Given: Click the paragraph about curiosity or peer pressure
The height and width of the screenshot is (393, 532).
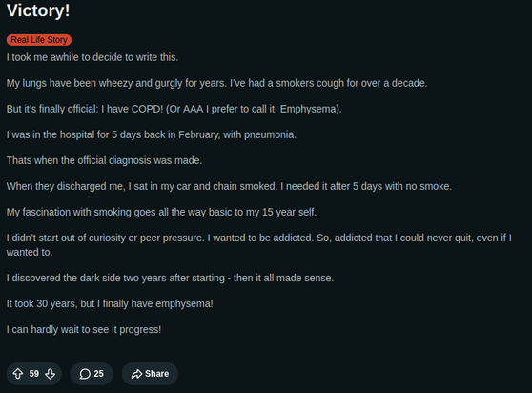Looking at the screenshot, I should pos(259,245).
